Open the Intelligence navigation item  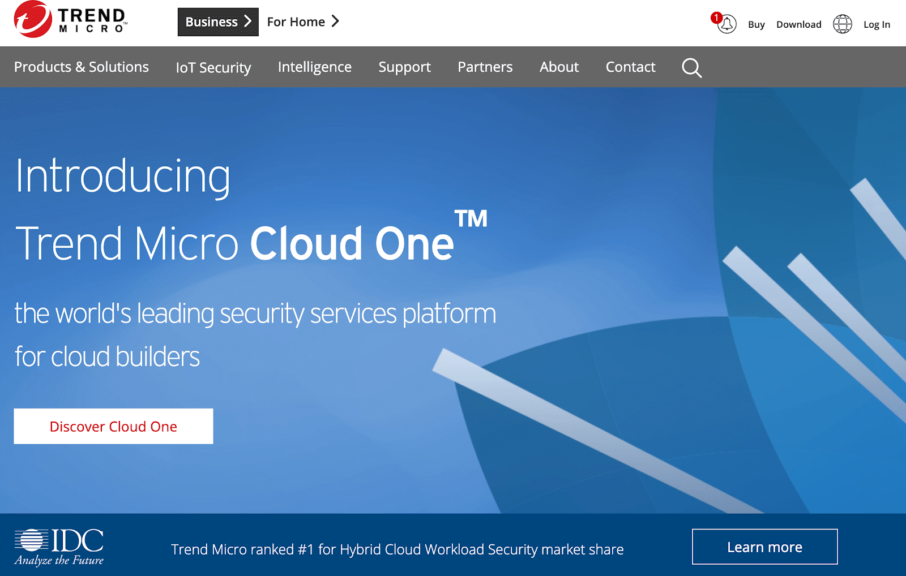click(314, 67)
